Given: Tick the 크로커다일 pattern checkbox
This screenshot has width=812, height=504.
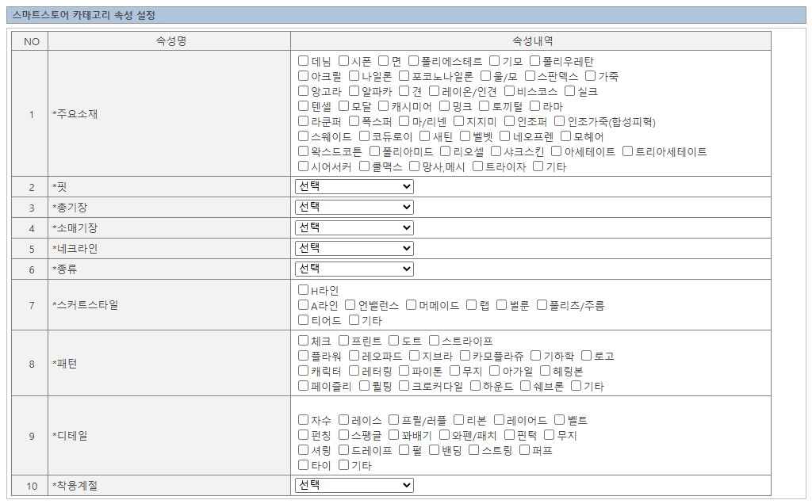Looking at the screenshot, I should [x=404, y=386].
